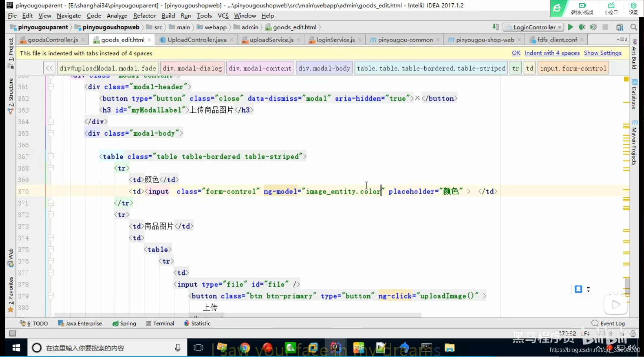Close the pinyougou-shop-web tab
644x357 pixels.
[x=519, y=40]
